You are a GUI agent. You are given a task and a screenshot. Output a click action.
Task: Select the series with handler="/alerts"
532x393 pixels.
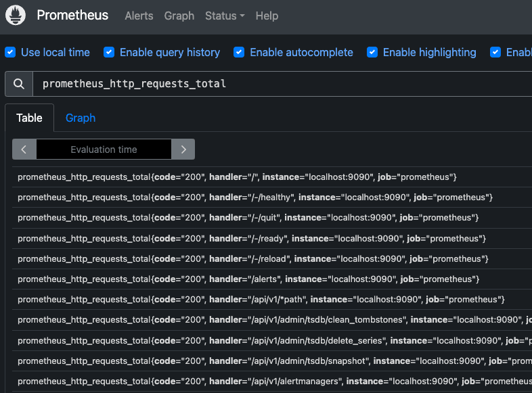click(272, 279)
